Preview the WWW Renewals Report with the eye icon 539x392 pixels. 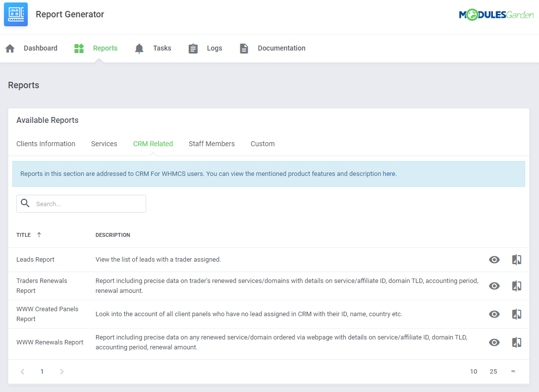coord(494,342)
